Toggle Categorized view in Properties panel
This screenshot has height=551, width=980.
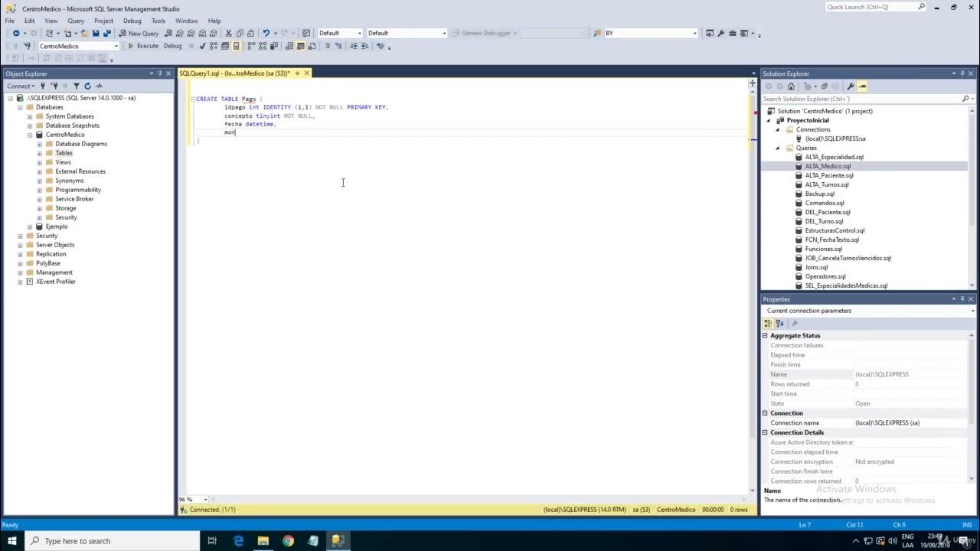(x=768, y=323)
